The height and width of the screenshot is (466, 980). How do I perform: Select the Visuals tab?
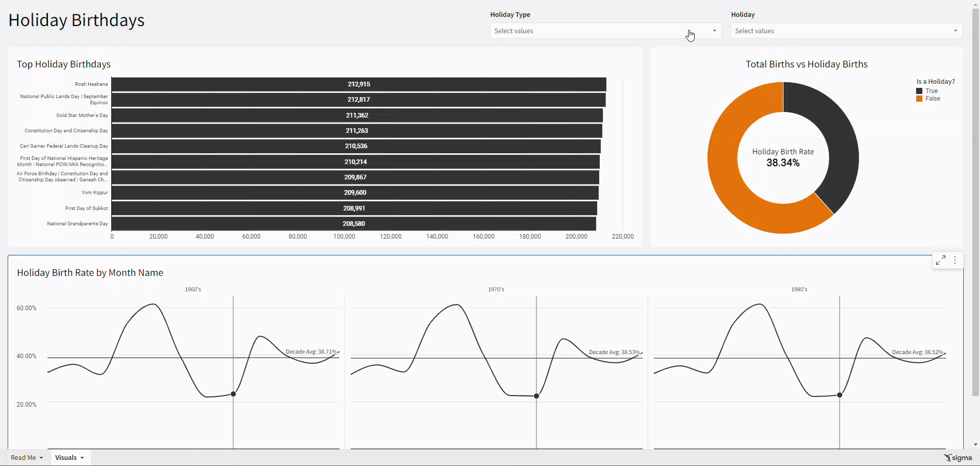[66, 458]
